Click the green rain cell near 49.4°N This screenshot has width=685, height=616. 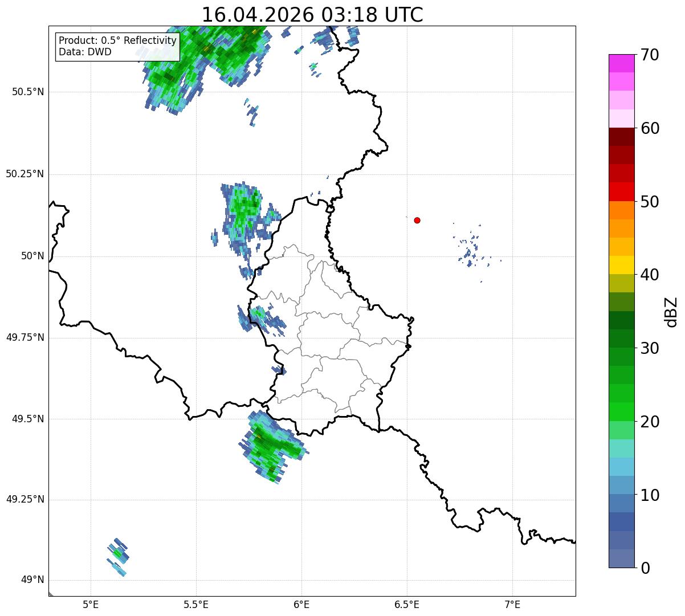click(x=272, y=446)
